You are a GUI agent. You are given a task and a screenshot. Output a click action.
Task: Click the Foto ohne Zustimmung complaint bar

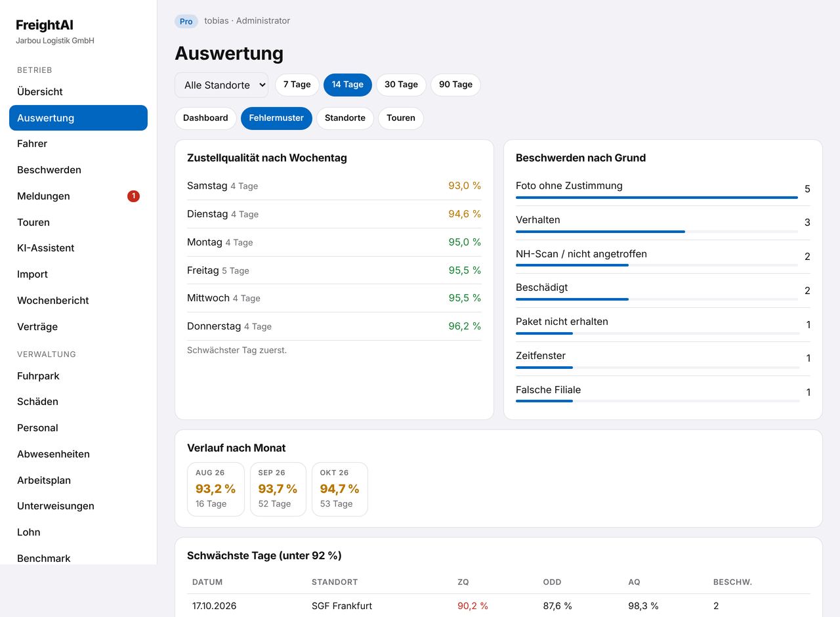coord(657,197)
